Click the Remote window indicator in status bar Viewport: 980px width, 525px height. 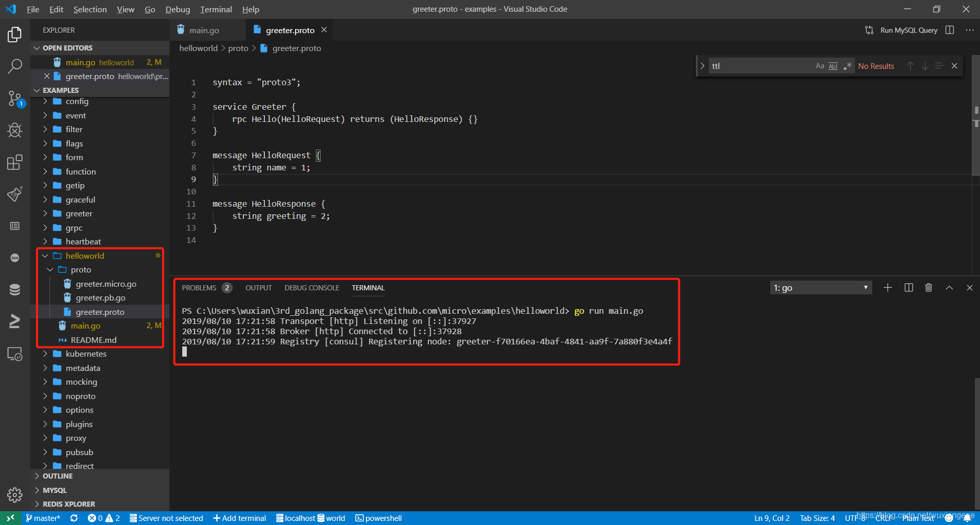10,518
